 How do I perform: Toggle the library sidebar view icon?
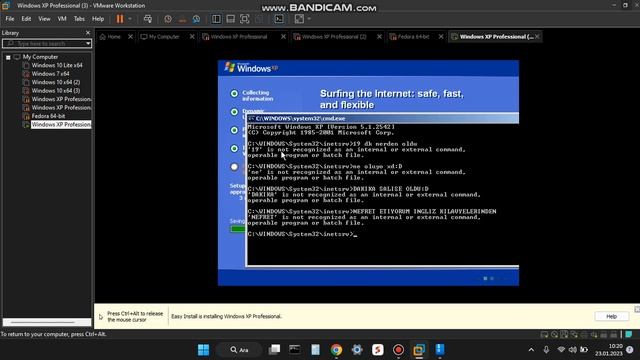[216, 19]
